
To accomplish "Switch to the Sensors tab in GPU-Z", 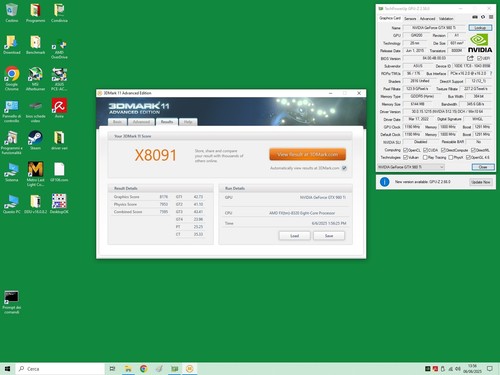I will coord(410,19).
